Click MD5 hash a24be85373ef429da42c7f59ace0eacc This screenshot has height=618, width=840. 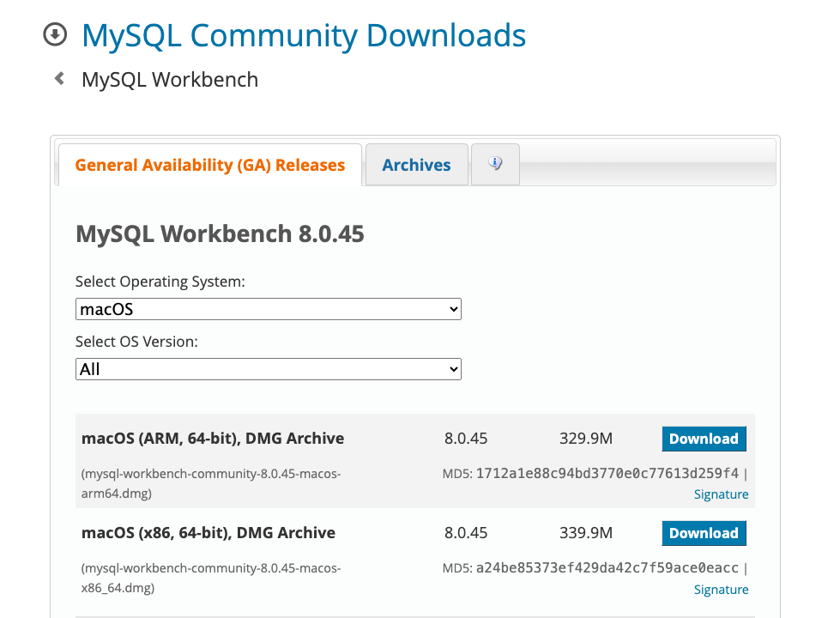tap(607, 567)
